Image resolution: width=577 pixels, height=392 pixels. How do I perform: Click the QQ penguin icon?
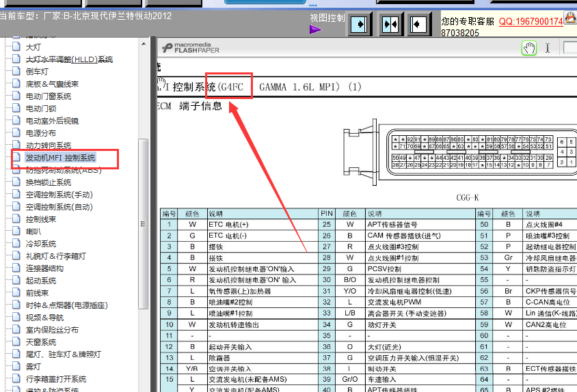(x=571, y=17)
